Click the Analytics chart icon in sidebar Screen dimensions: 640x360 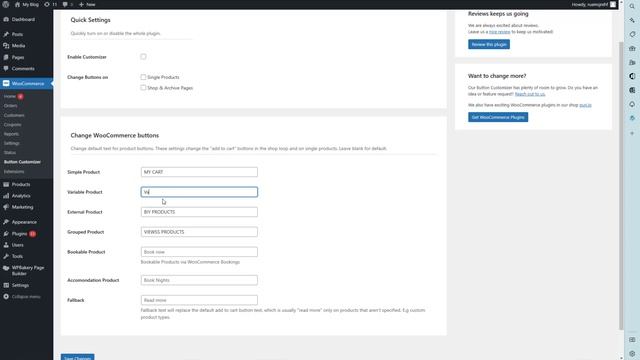click(6, 196)
